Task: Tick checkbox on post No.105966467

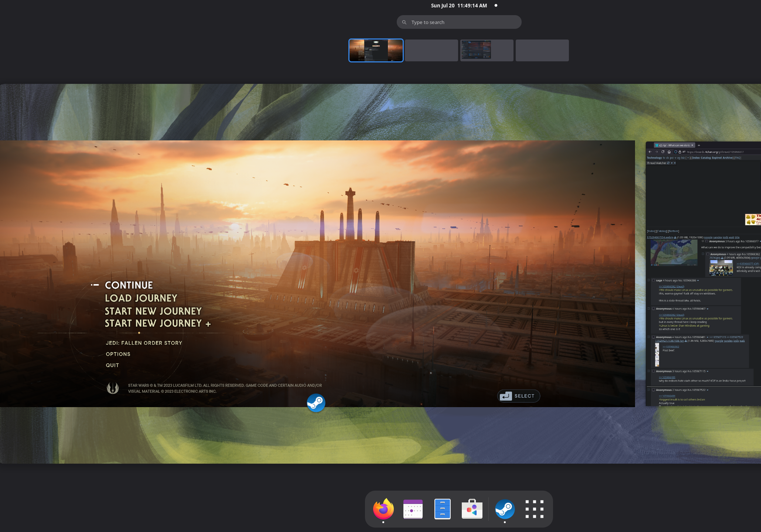Action: click(653, 308)
